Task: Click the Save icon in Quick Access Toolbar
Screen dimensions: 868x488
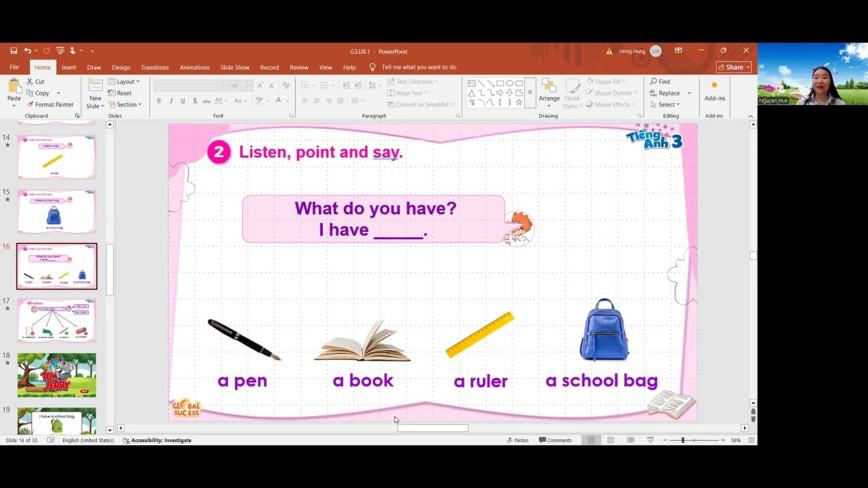Action: pyautogui.click(x=14, y=51)
